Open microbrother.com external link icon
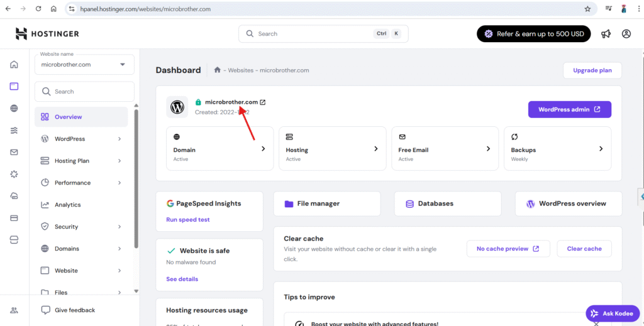The image size is (644, 326). pyautogui.click(x=263, y=102)
